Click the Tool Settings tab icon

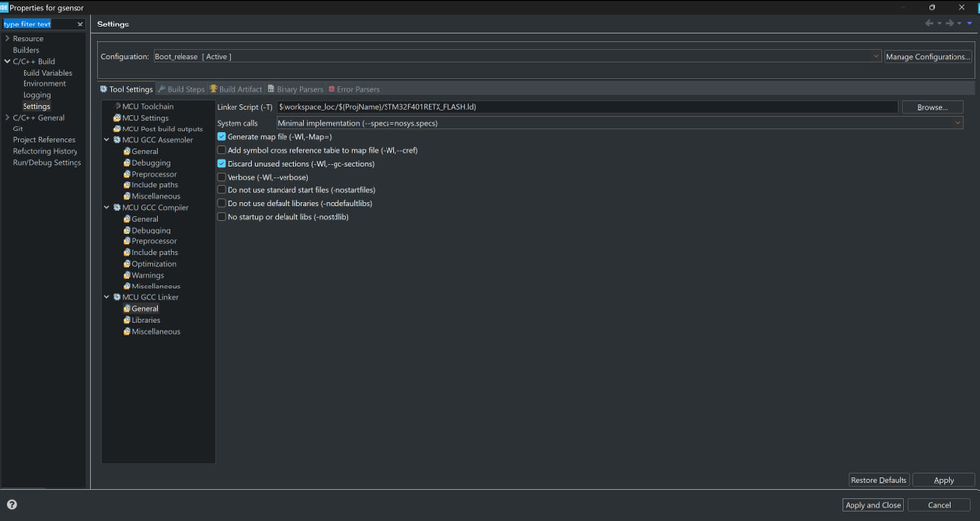pyautogui.click(x=104, y=89)
